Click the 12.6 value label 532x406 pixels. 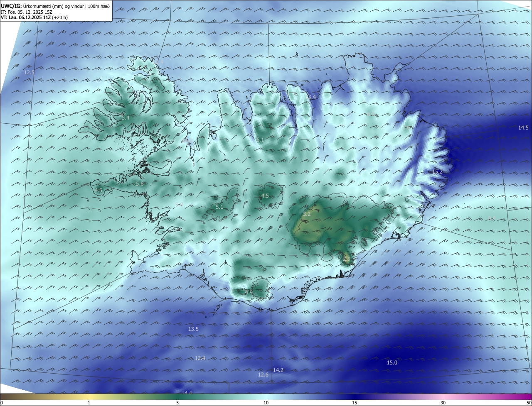click(x=264, y=374)
